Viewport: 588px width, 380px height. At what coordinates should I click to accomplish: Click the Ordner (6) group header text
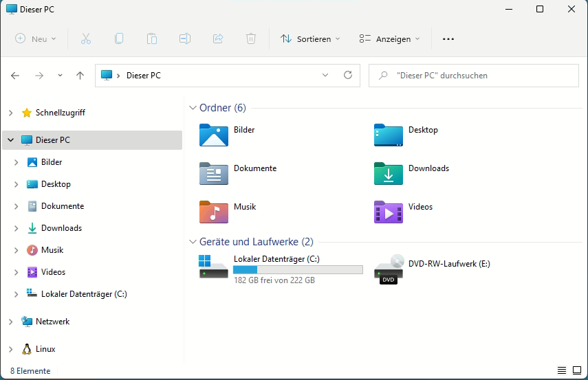(223, 108)
